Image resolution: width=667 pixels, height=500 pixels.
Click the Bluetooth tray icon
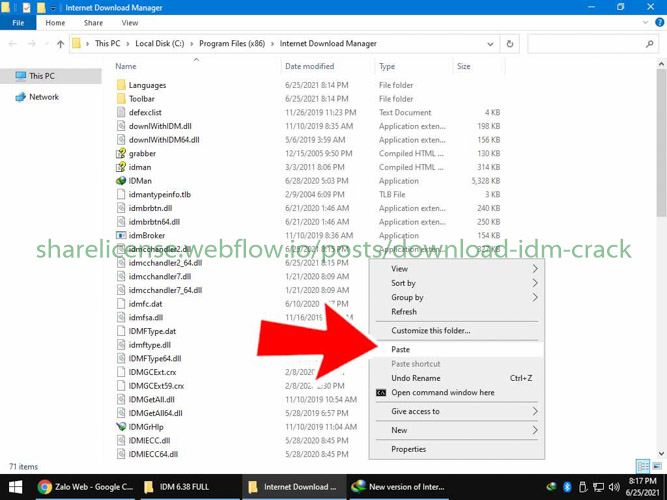pyautogui.click(x=567, y=487)
